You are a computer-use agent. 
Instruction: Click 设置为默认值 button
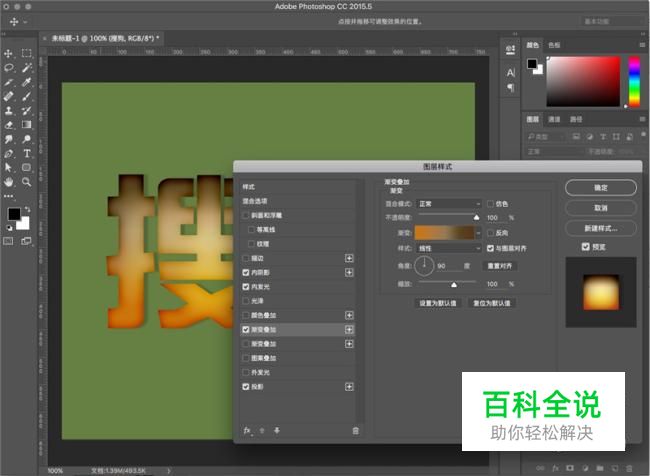(x=437, y=303)
